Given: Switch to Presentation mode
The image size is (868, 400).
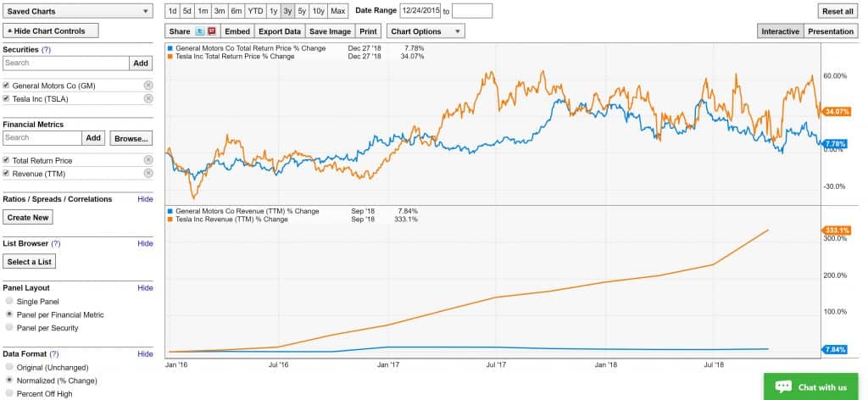Looking at the screenshot, I should point(831,31).
